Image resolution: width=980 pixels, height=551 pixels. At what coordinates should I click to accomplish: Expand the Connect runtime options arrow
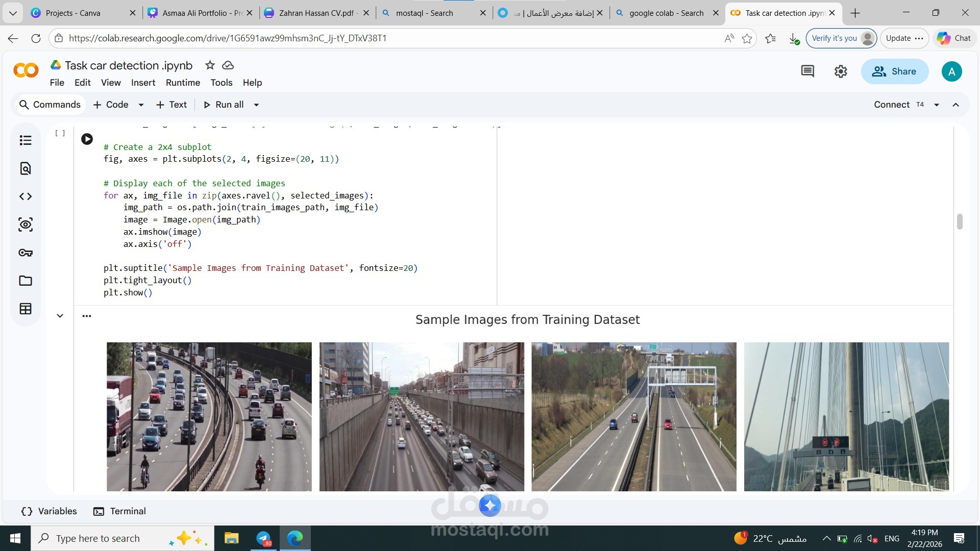tap(937, 105)
